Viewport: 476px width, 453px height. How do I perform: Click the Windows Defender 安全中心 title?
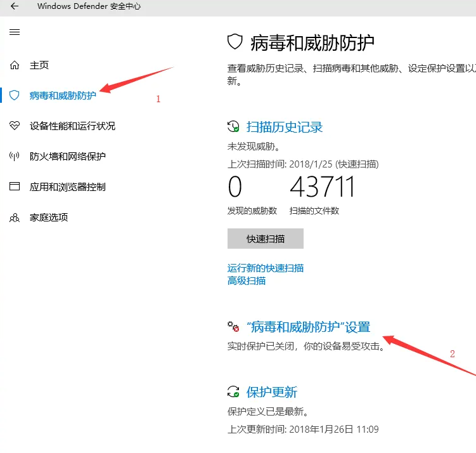[x=89, y=6]
